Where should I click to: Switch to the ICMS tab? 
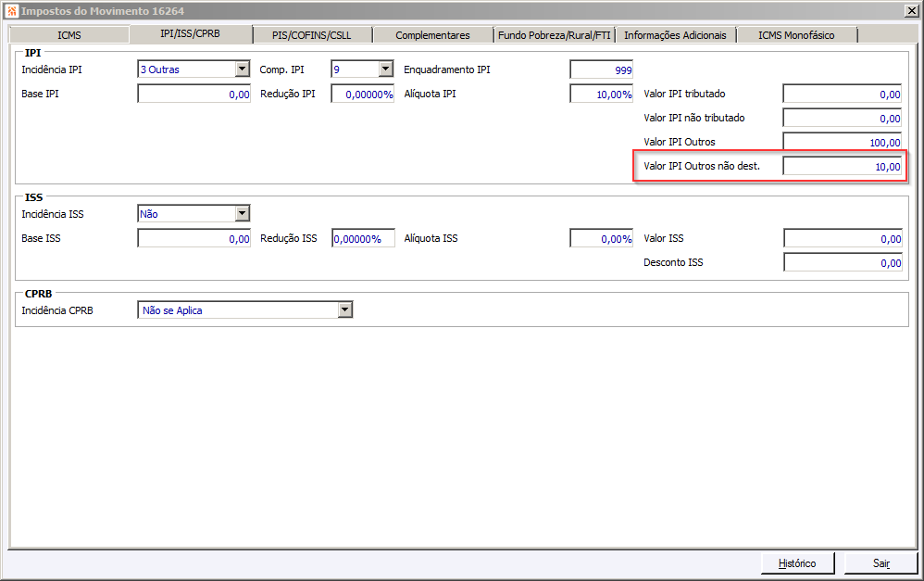69,35
